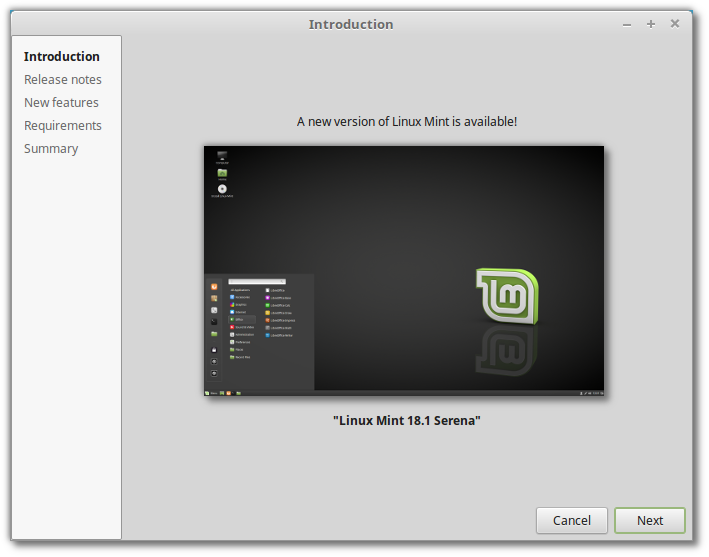Maximize the Introduction window

pos(651,24)
